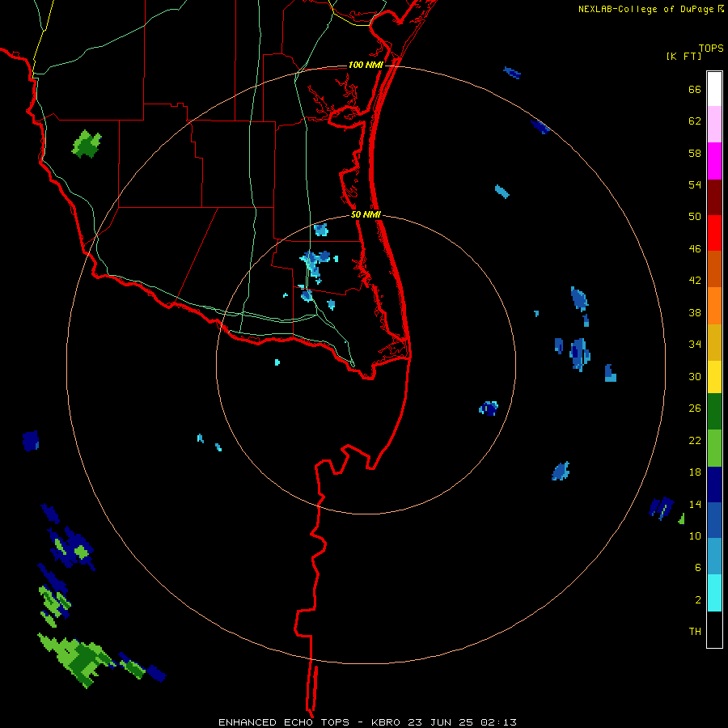Image resolution: width=728 pixels, height=728 pixels.
Task: Click the 2 value on the legend
Action: (698, 599)
